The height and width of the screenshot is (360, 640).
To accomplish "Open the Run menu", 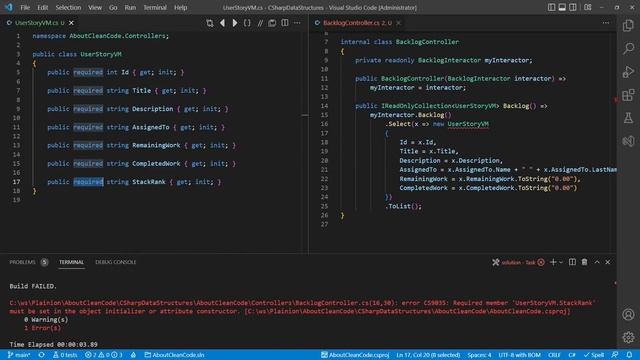I will (x=130, y=7).
